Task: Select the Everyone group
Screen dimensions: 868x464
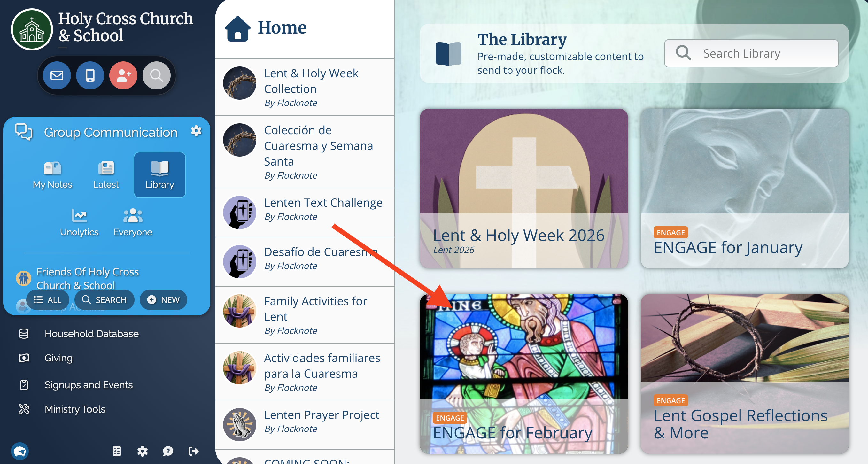Action: pyautogui.click(x=133, y=222)
